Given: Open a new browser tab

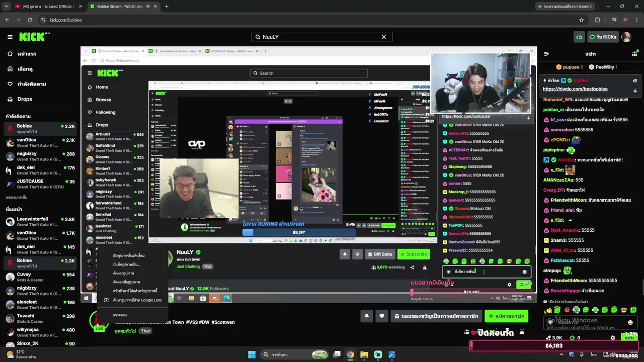Looking at the screenshot, I should [167, 7].
